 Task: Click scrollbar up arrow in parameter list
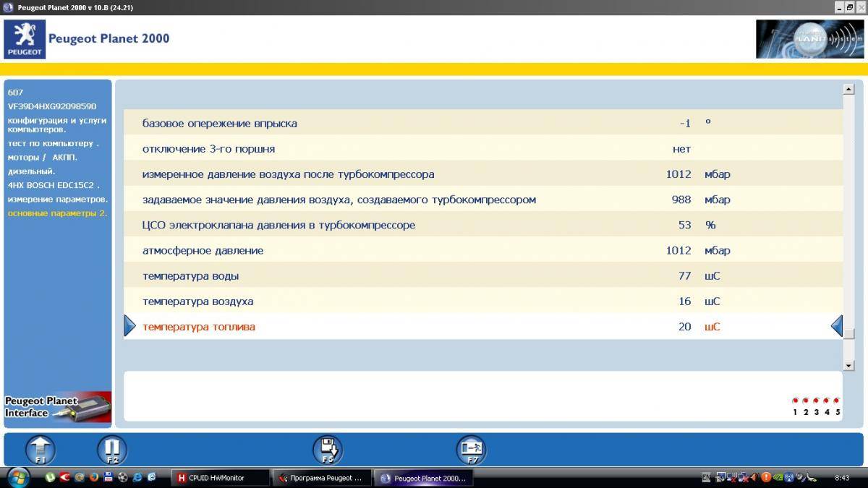pyautogui.click(x=848, y=90)
